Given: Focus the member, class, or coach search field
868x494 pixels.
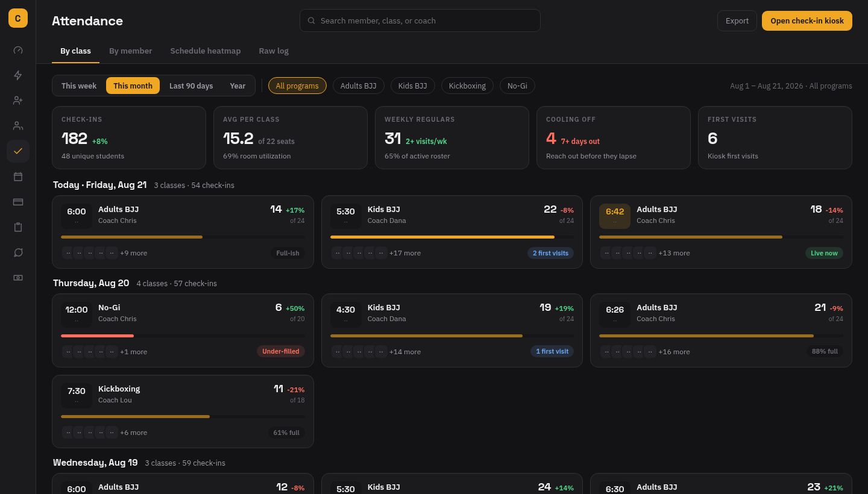Looking at the screenshot, I should click(x=420, y=20).
